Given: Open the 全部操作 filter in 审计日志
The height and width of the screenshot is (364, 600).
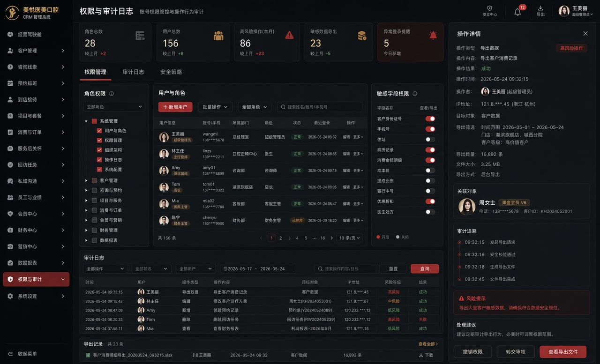Looking at the screenshot, I should coord(105,268).
